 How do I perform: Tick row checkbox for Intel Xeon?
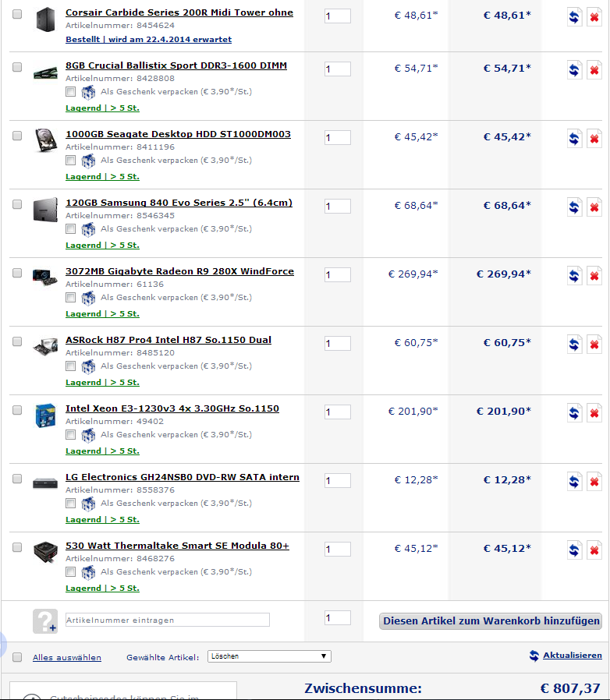coord(17,410)
